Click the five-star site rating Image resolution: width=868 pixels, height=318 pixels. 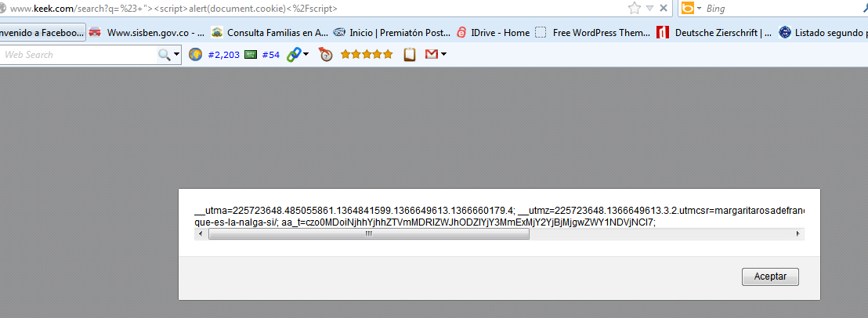coord(367,54)
